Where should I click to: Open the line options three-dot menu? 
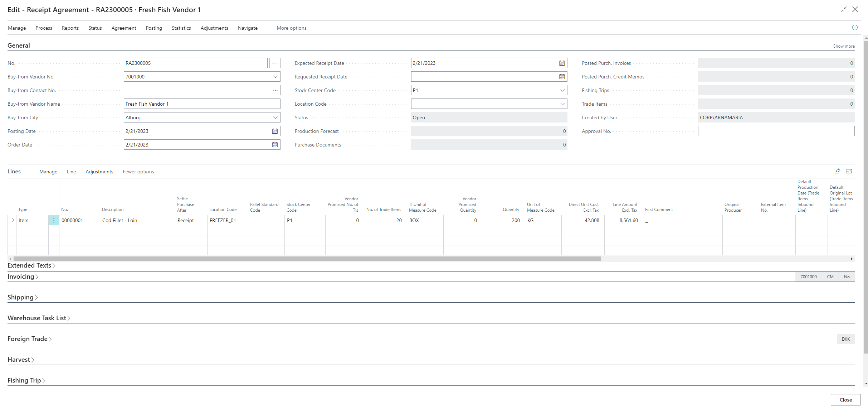(x=54, y=220)
